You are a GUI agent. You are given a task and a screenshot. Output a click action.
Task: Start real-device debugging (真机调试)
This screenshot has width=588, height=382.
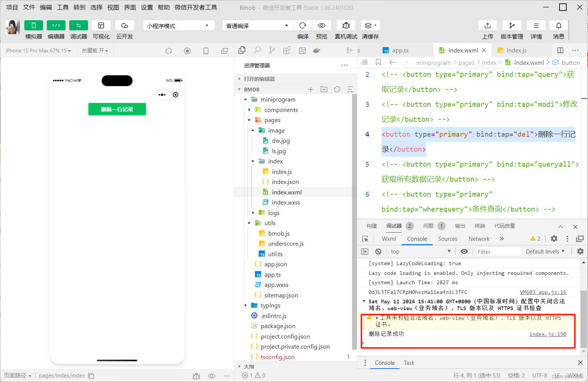coord(346,25)
